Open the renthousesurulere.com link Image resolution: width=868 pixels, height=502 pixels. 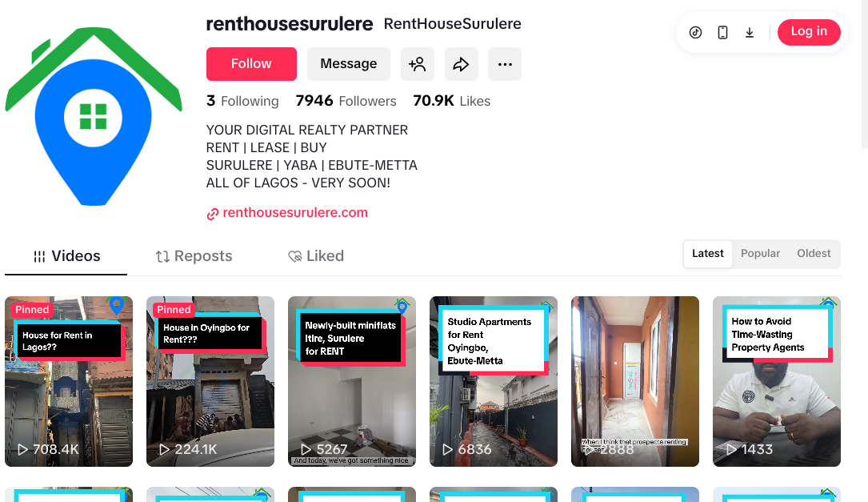click(x=295, y=213)
